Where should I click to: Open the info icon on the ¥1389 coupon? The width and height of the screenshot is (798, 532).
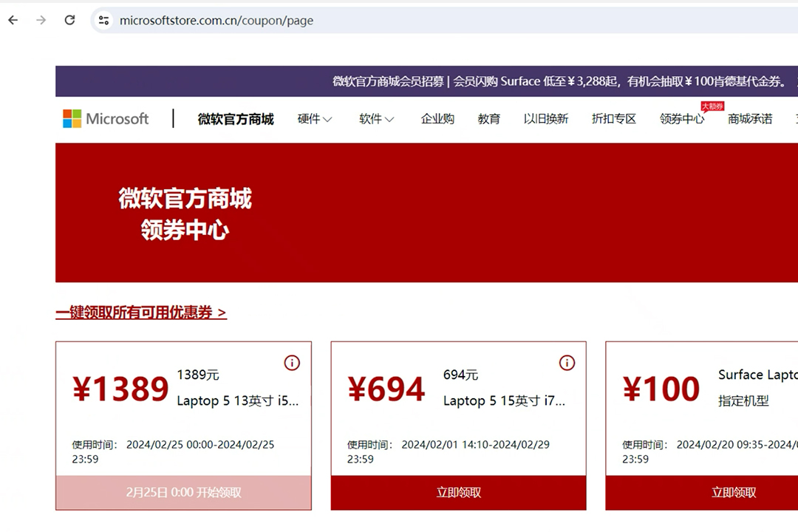[292, 363]
